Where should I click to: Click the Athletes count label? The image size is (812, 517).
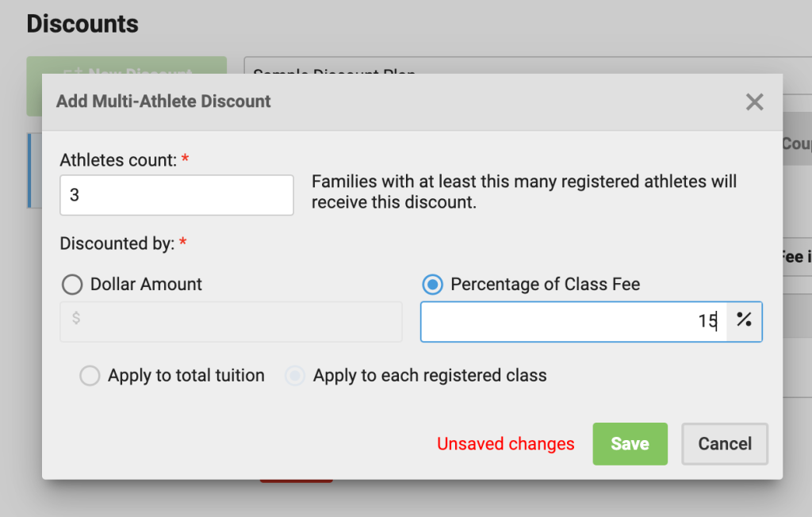point(119,160)
